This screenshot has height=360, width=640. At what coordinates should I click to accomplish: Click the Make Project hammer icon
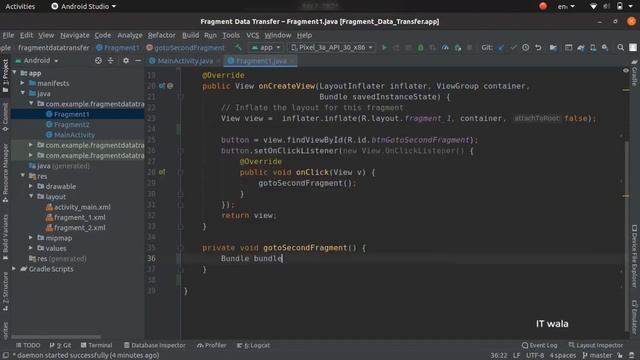238,48
